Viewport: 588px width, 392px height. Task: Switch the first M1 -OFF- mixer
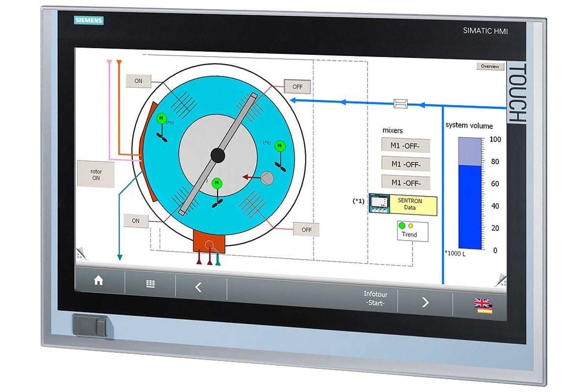point(406,146)
